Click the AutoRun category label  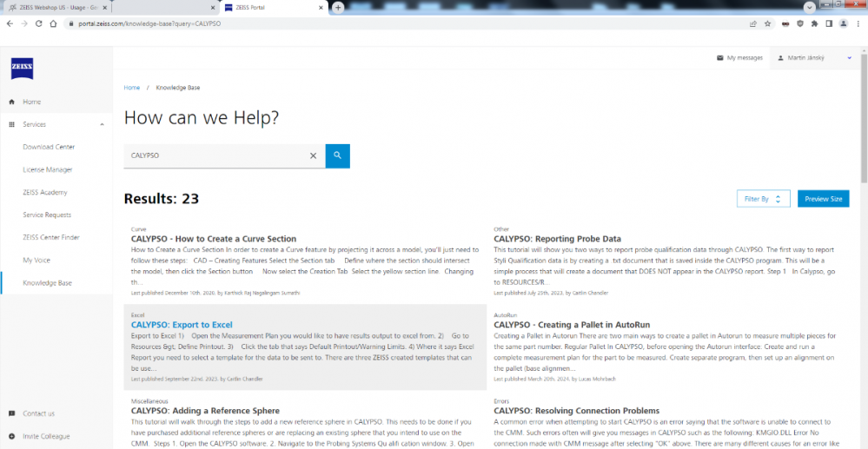click(506, 315)
